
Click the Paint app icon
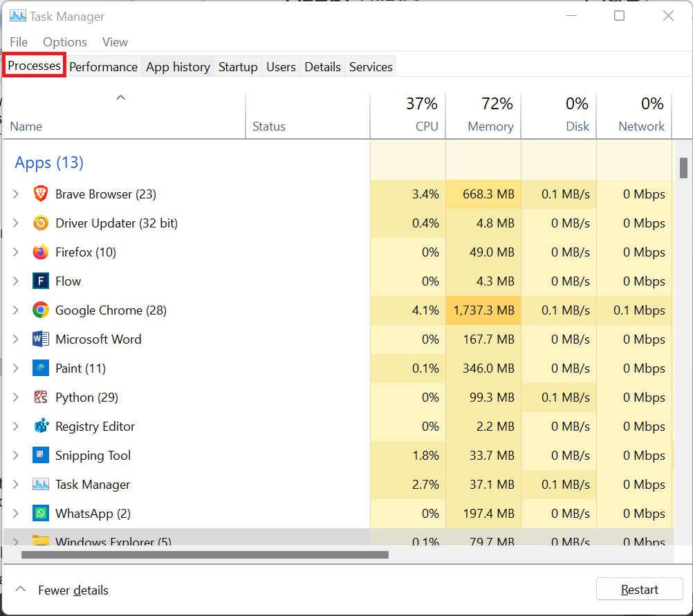[x=41, y=368]
